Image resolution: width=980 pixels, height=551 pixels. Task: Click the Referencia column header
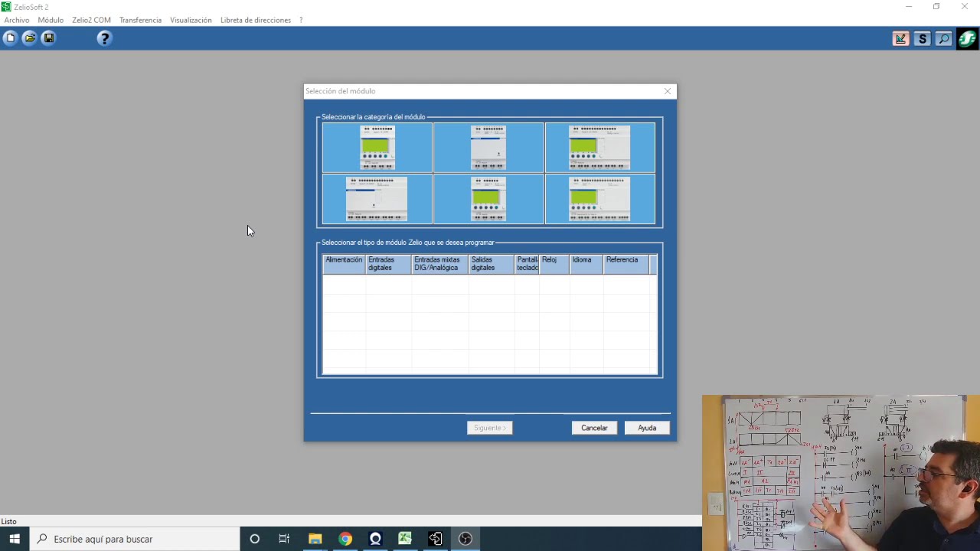(626, 264)
